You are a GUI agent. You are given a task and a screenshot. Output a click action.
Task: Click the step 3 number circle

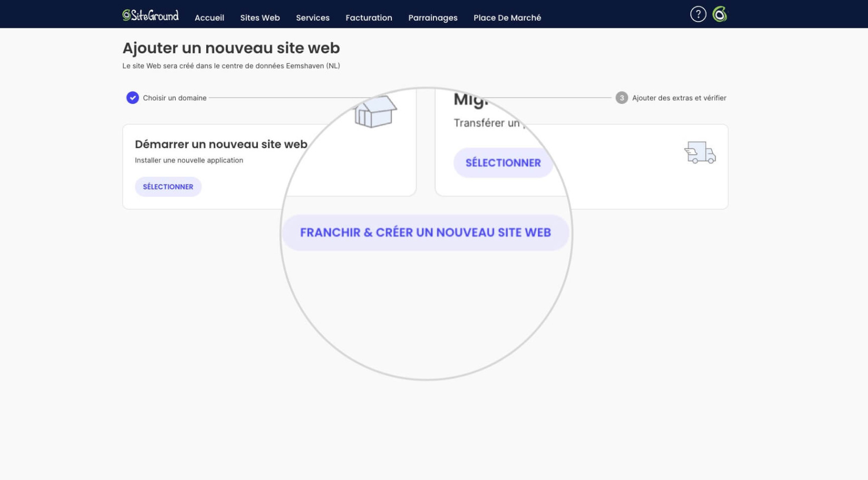point(621,98)
